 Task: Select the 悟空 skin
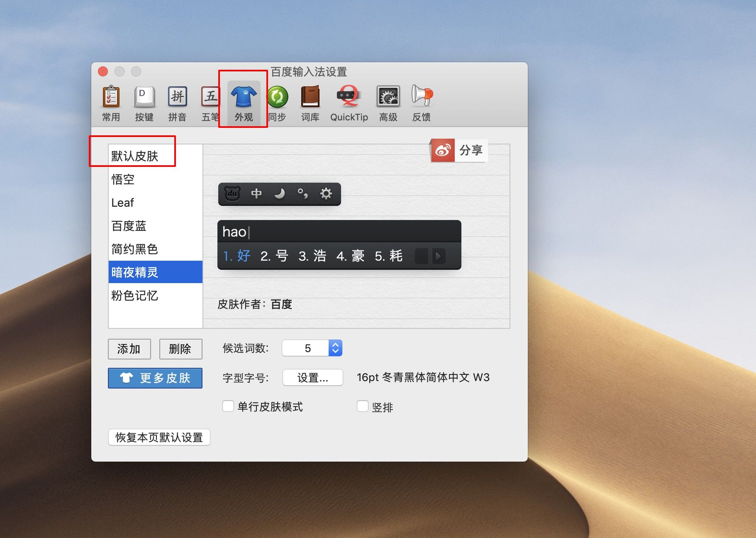[x=156, y=179]
